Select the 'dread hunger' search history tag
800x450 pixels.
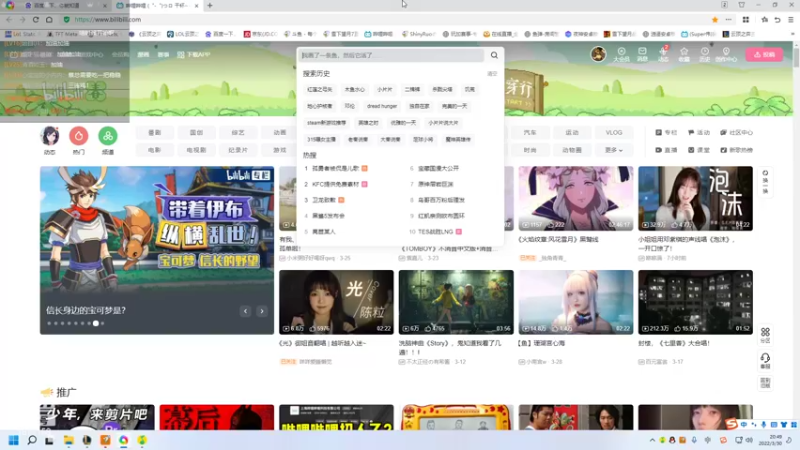coord(382,106)
